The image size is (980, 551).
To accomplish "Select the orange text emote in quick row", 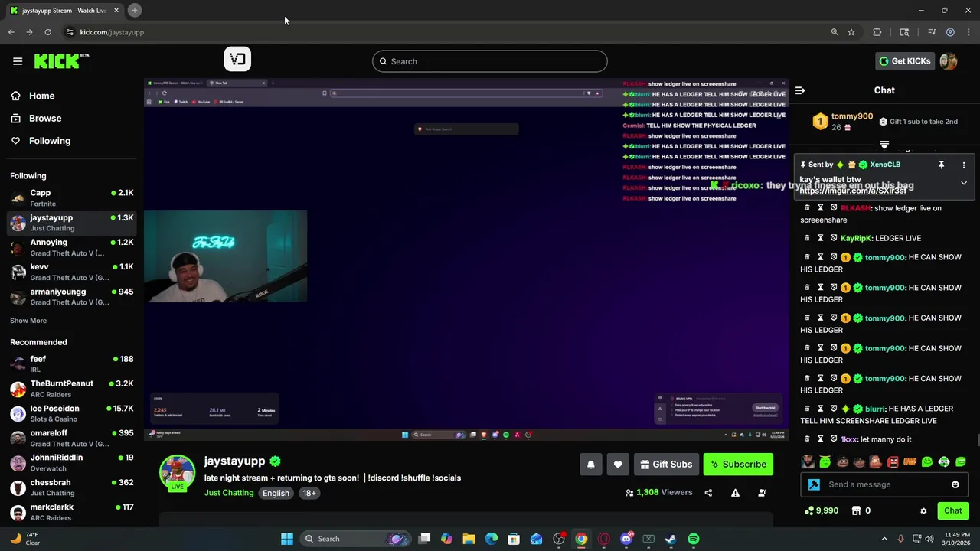I will 910,461.
